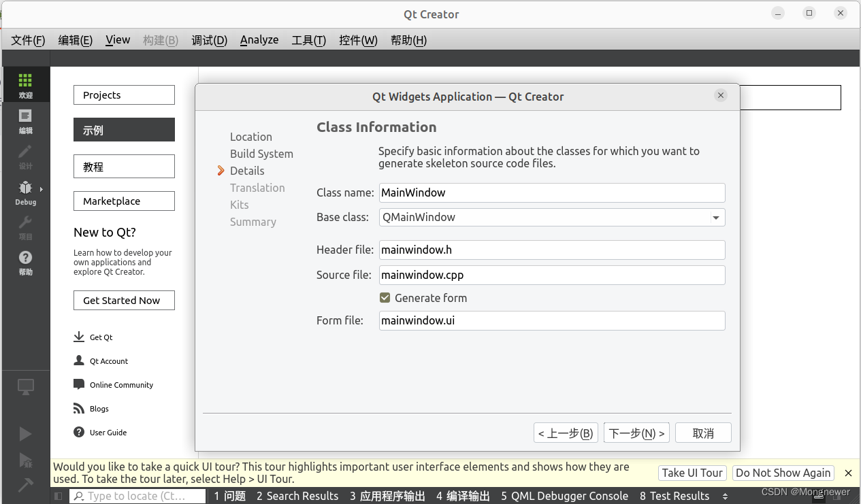Click the Get Started Now button

coord(123,300)
